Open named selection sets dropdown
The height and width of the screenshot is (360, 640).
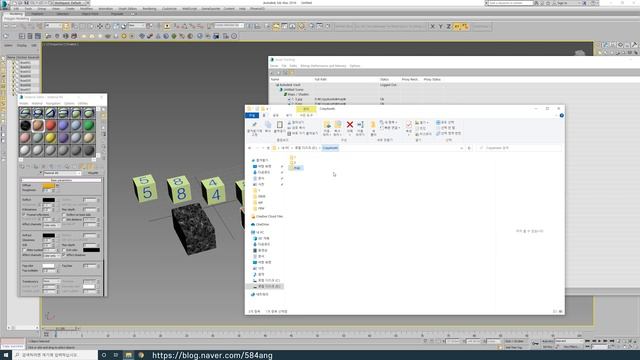pyautogui.click(x=229, y=26)
